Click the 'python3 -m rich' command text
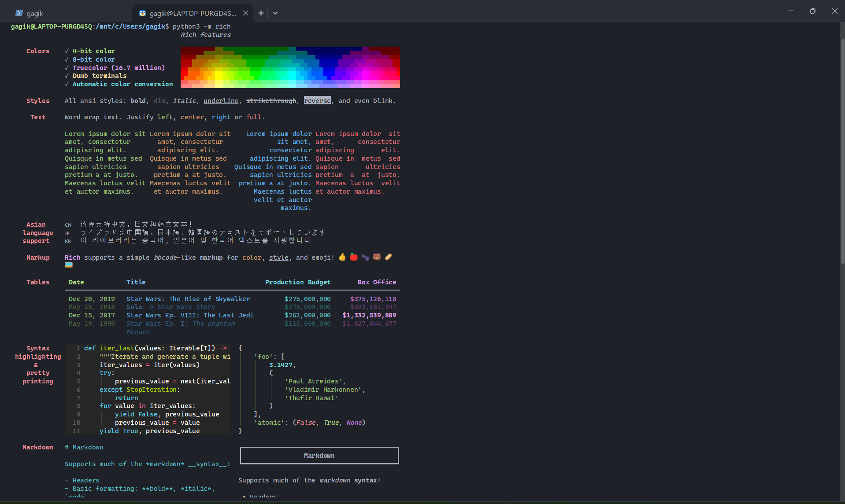This screenshot has height=504, width=845. click(201, 26)
